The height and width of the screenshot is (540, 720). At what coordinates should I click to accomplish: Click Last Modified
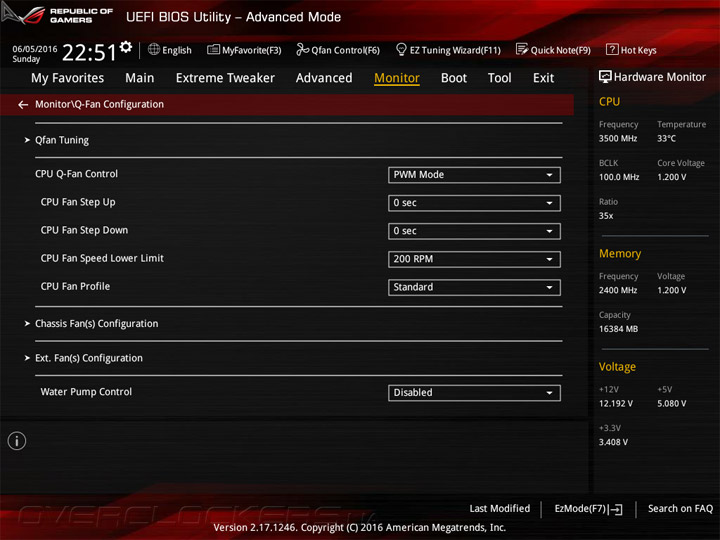point(500,509)
